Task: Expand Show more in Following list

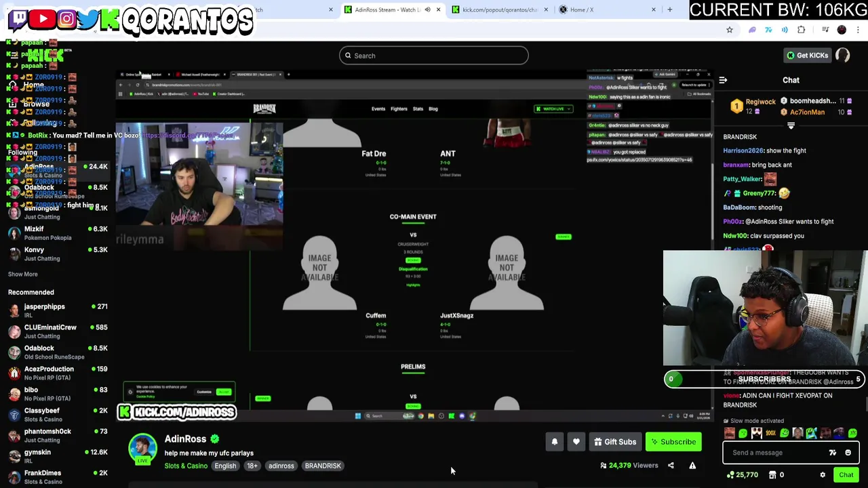Action: 23,274
